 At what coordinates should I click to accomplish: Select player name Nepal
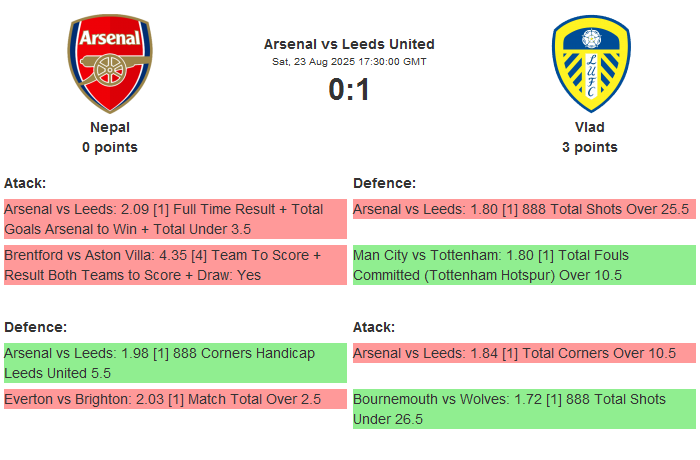[110, 127]
